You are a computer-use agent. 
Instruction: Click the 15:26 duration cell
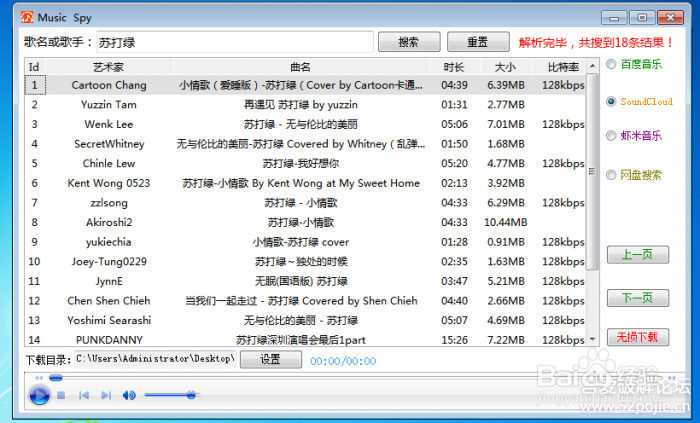(454, 340)
